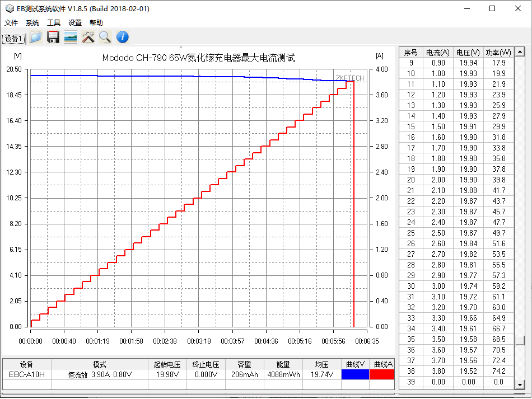
Task: Open the 设置 menu
Action: click(75, 23)
